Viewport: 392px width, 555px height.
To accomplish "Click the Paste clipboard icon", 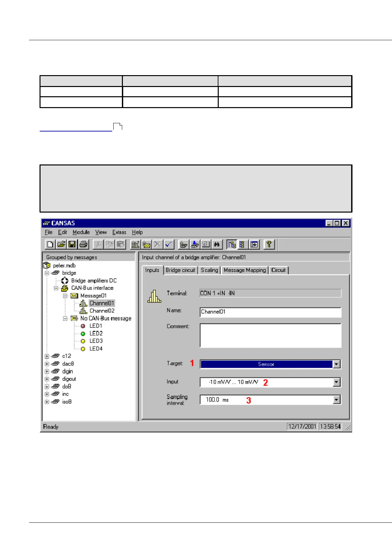I will 121,244.
